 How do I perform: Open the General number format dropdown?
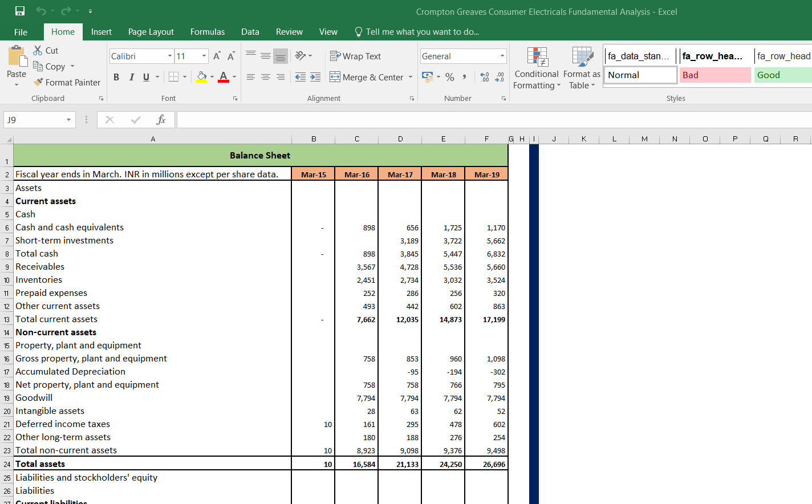tap(502, 56)
